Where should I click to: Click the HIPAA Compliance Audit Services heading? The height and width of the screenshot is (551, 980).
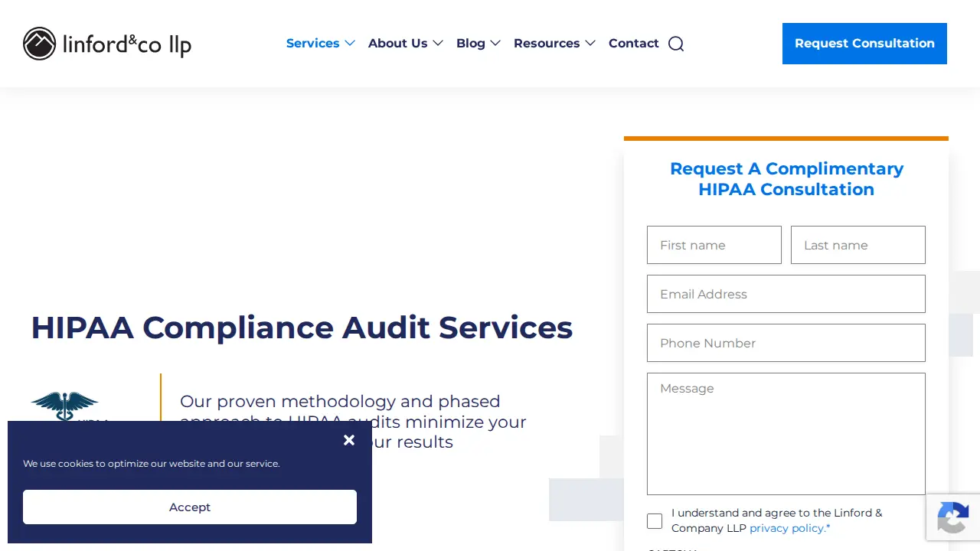302,328
